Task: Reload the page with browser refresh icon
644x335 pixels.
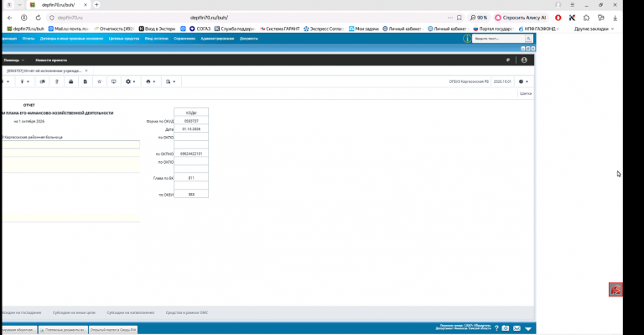Action: [38, 18]
